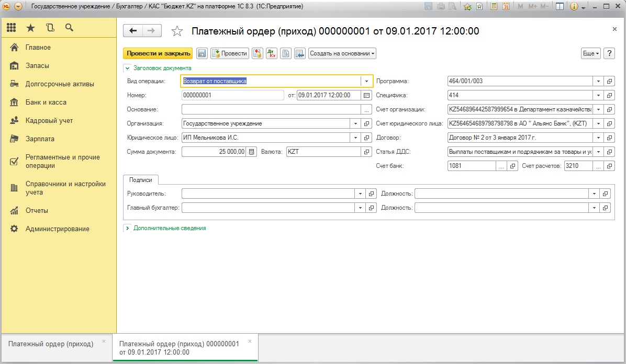Close the document form with the x
This screenshot has height=364, width=626.
[x=614, y=29]
